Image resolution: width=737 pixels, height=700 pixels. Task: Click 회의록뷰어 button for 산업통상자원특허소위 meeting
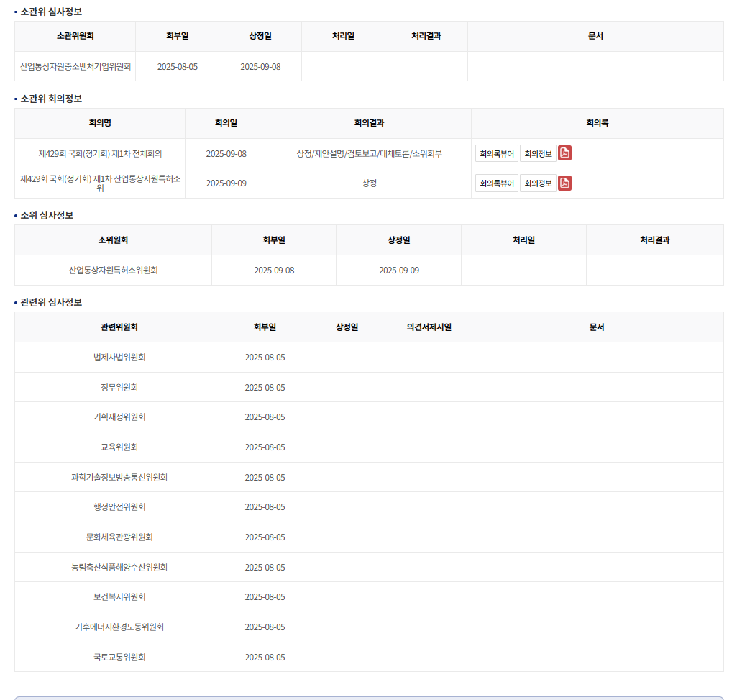tap(496, 183)
